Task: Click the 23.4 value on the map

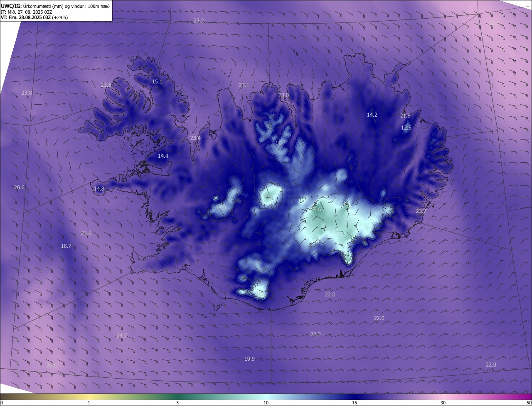Action: tap(195, 138)
